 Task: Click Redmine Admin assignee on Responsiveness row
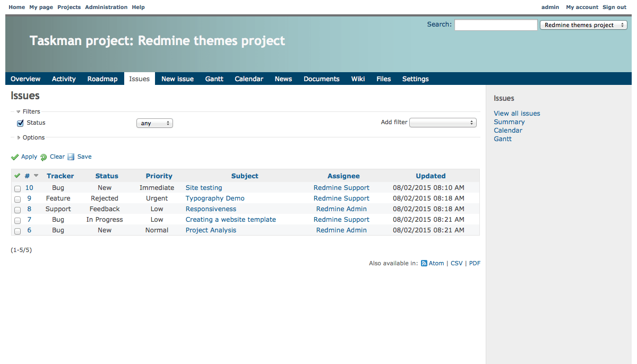tap(341, 209)
